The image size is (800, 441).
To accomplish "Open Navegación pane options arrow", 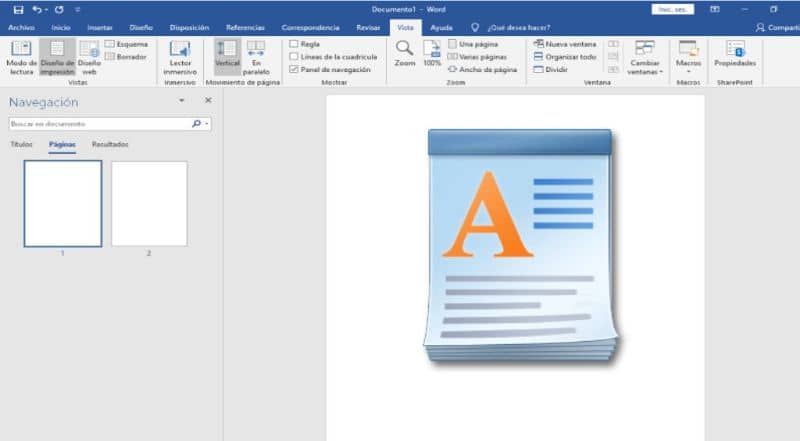I will [x=182, y=101].
